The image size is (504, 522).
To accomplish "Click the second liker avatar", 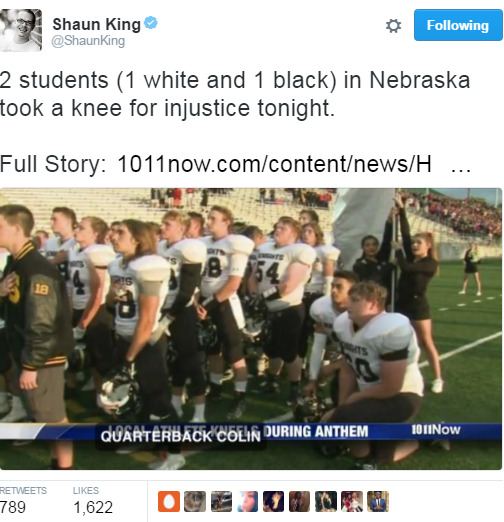I will pos(195,501).
